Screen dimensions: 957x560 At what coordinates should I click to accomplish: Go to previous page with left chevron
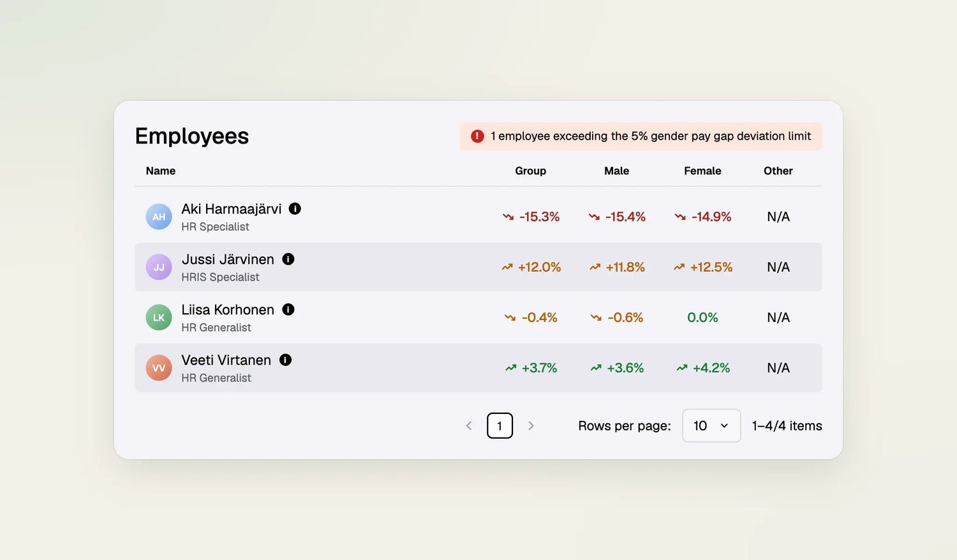tap(469, 425)
